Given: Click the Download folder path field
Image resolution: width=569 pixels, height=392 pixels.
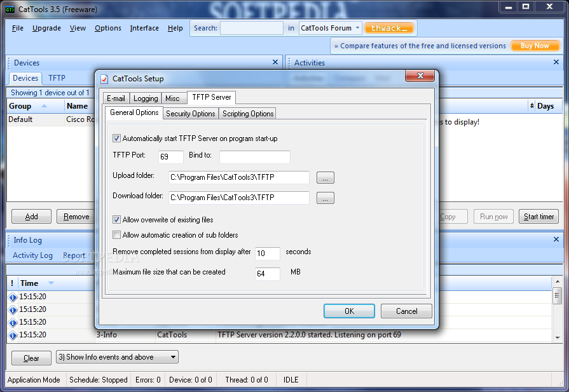Looking at the screenshot, I should point(239,198).
